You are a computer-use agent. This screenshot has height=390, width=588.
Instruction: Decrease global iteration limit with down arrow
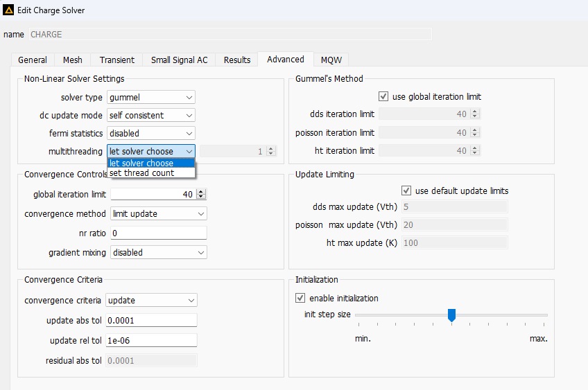click(201, 197)
